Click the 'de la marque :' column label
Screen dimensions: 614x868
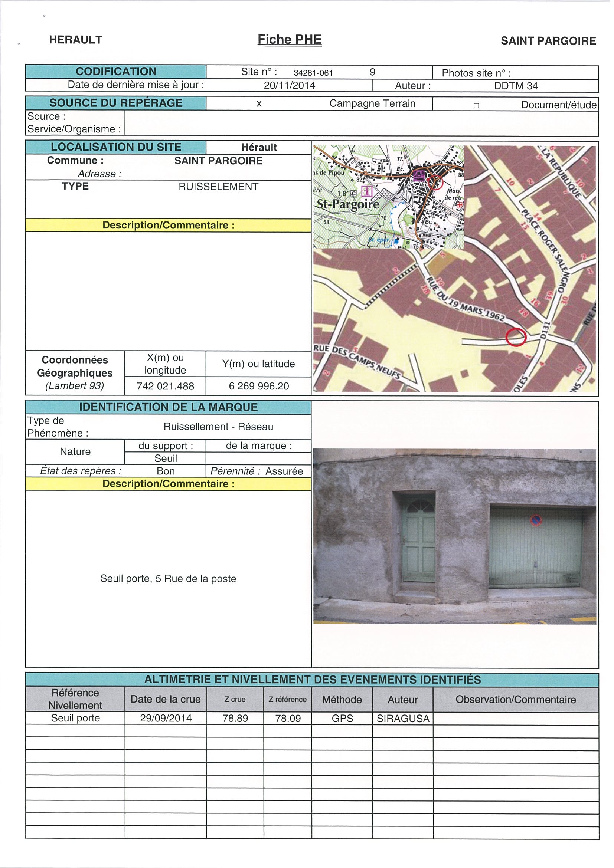[x=259, y=446]
